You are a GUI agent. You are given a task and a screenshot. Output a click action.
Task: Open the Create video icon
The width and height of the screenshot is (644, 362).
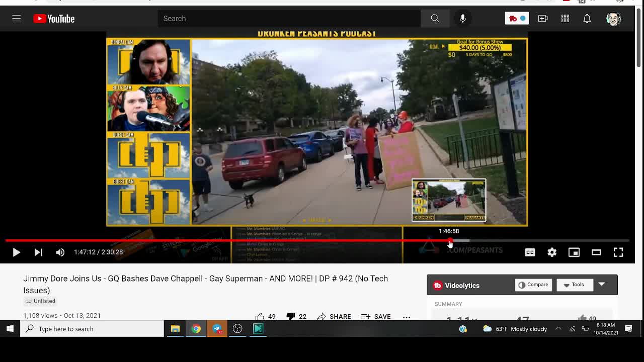click(x=543, y=19)
